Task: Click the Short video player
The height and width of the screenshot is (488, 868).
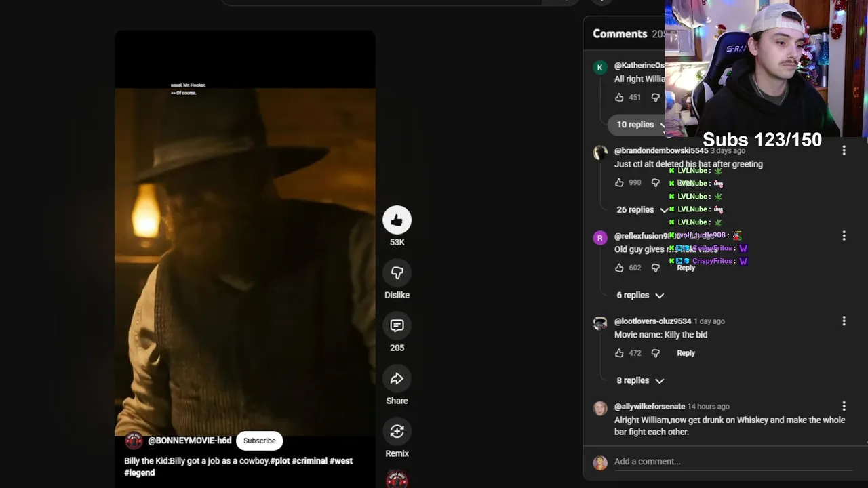Action: pyautogui.click(x=245, y=258)
